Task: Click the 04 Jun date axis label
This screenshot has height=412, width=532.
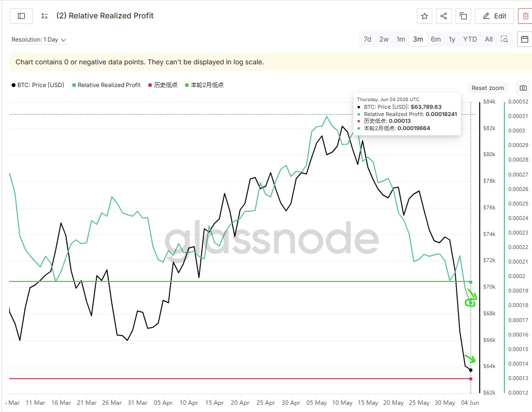Action: [470, 402]
